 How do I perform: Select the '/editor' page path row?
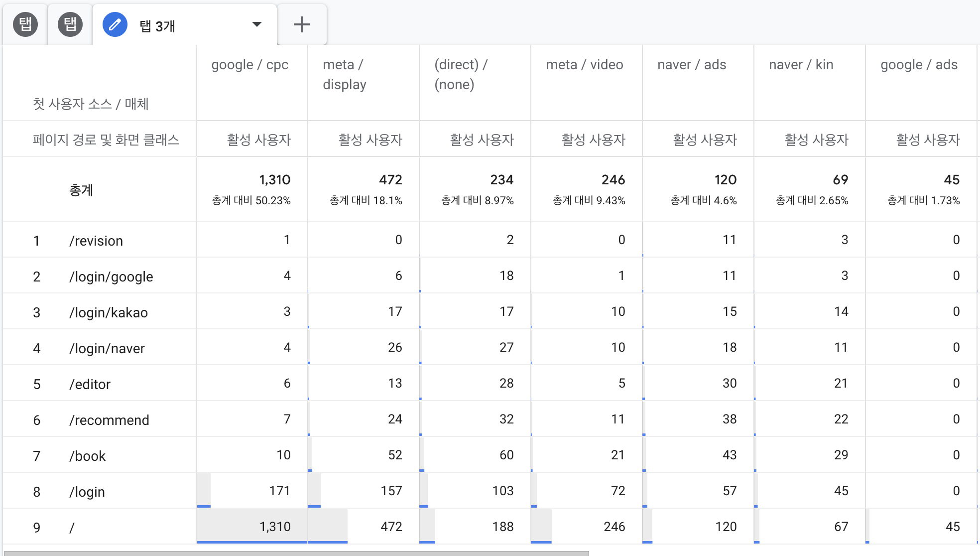point(90,384)
